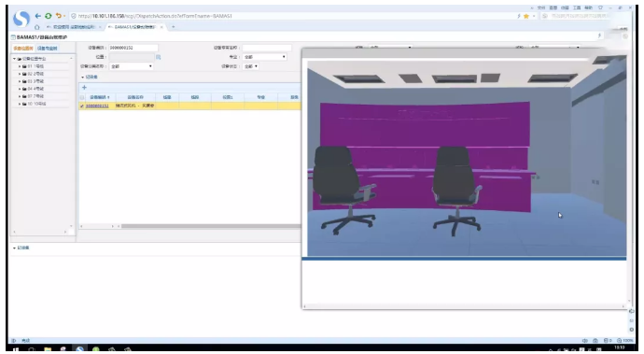Open the 设备状态 dropdown

pyautogui.click(x=250, y=66)
